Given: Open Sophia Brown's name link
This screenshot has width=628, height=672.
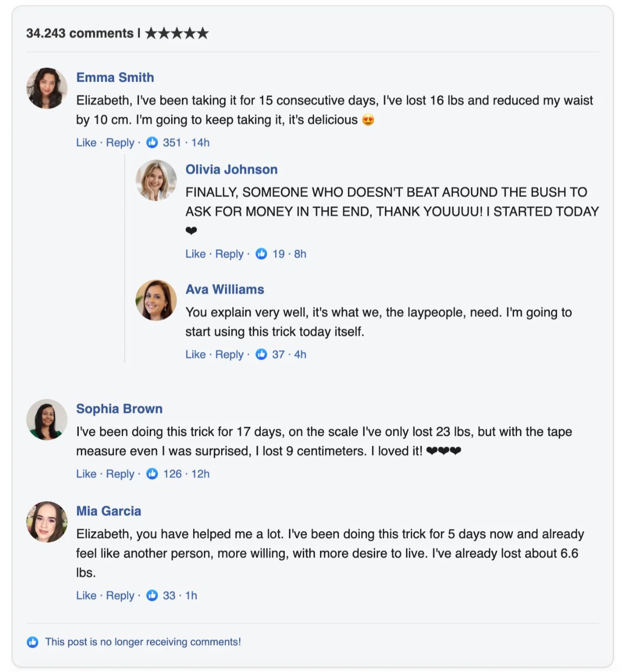Looking at the screenshot, I should [x=119, y=409].
